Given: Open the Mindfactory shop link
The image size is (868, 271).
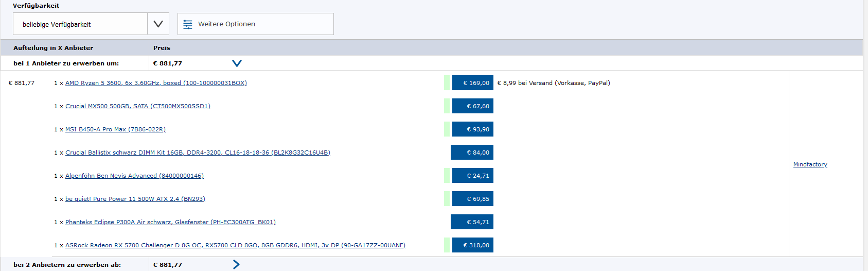Looking at the screenshot, I should point(810,164).
